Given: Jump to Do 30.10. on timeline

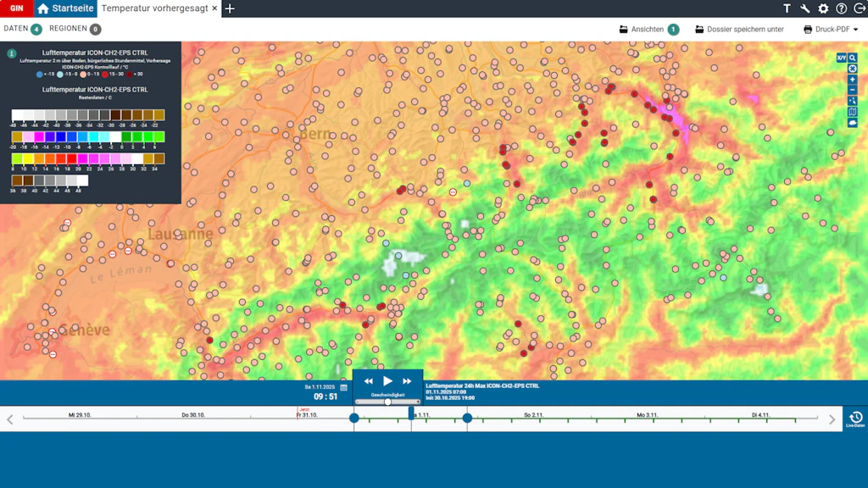Looking at the screenshot, I should point(193,415).
